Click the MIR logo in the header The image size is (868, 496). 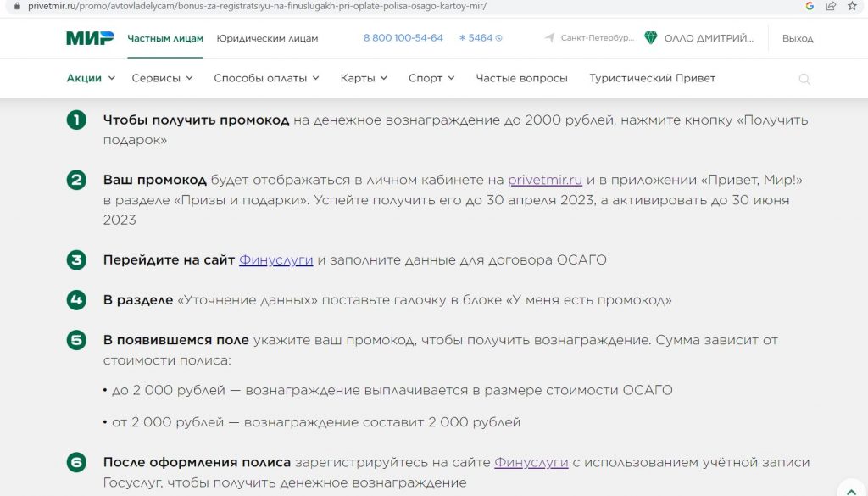[90, 37]
